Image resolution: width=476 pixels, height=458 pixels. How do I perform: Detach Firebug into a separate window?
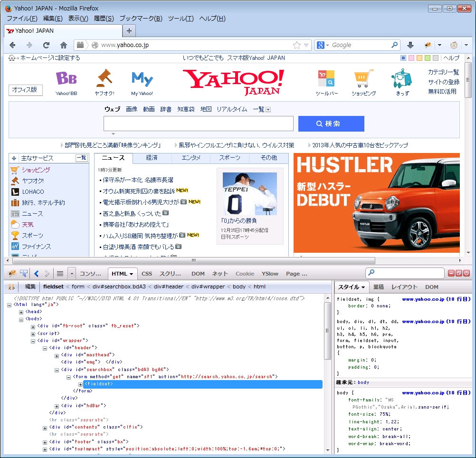[459, 273]
